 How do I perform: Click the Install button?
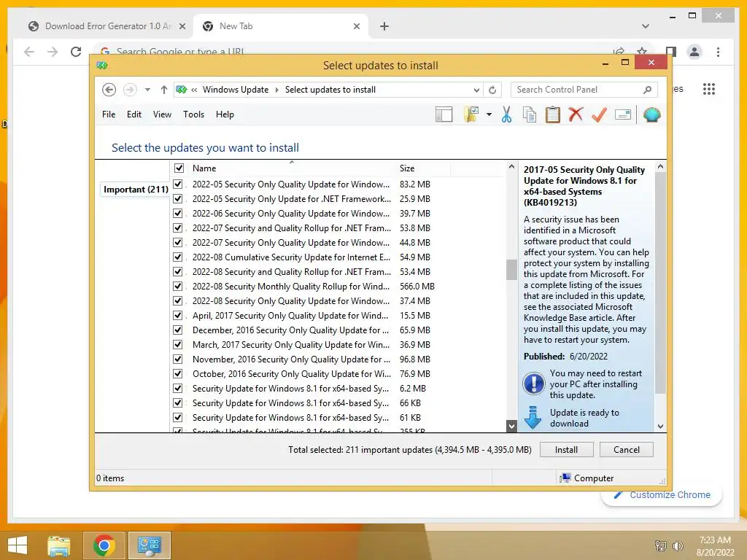click(x=566, y=449)
